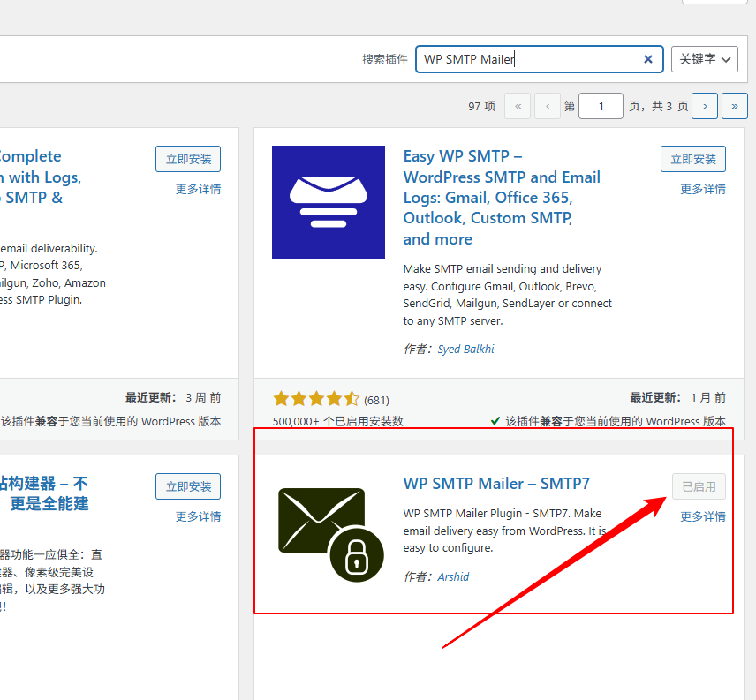Open the WP SMTP Mailer – SMTP7 title link
Viewport: 756px width, 700px height.
(496, 484)
